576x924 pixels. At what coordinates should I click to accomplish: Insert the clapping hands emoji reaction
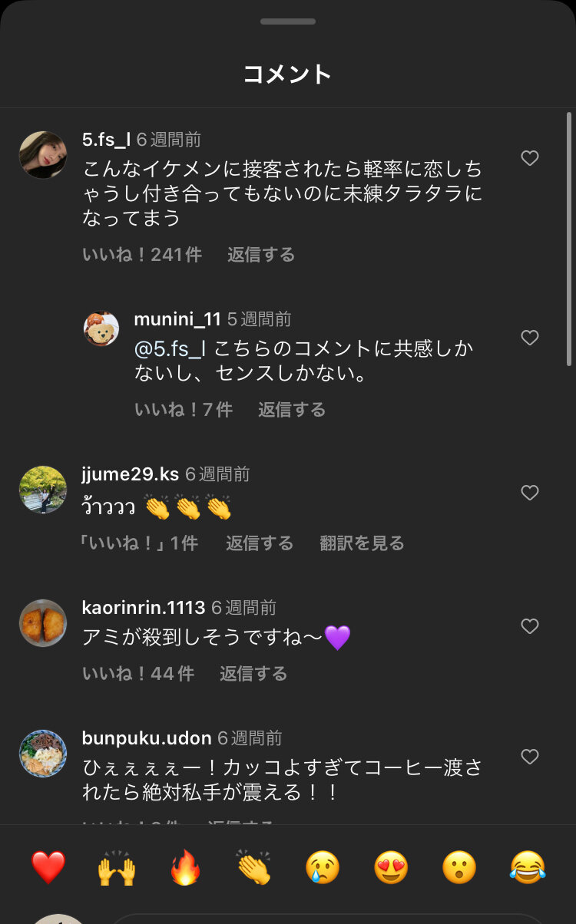click(x=253, y=868)
